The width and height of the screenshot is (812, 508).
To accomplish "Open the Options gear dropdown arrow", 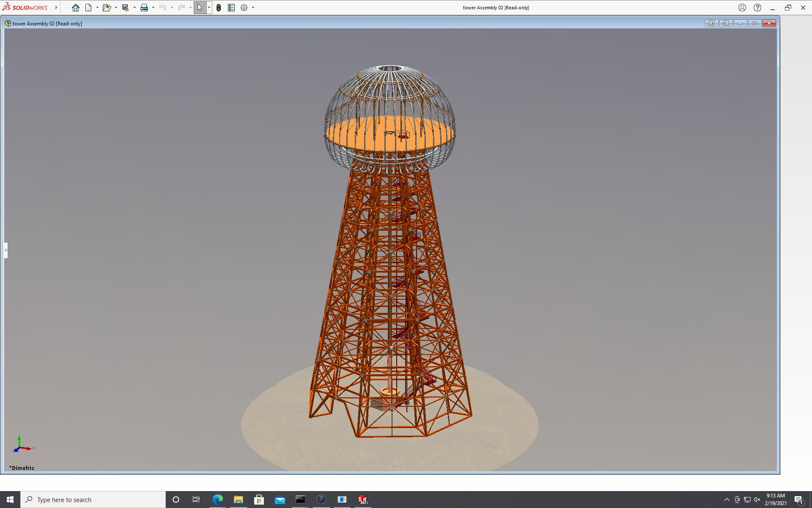I will point(253,8).
